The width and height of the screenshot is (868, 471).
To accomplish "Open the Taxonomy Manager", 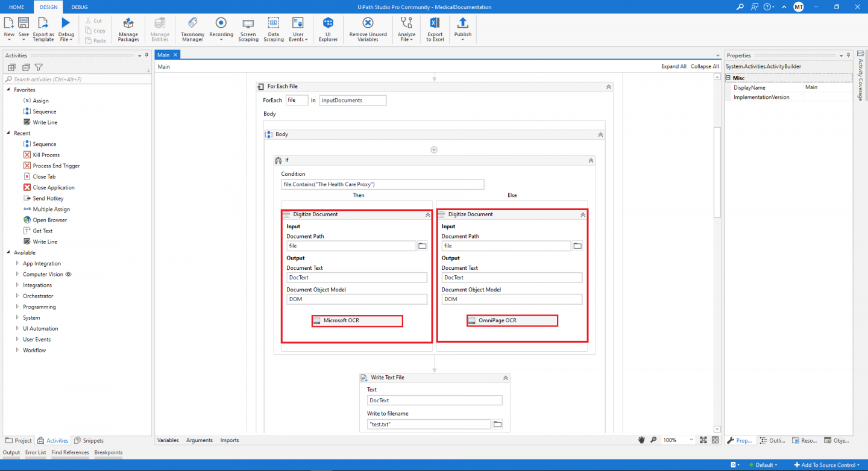I will pyautogui.click(x=192, y=29).
